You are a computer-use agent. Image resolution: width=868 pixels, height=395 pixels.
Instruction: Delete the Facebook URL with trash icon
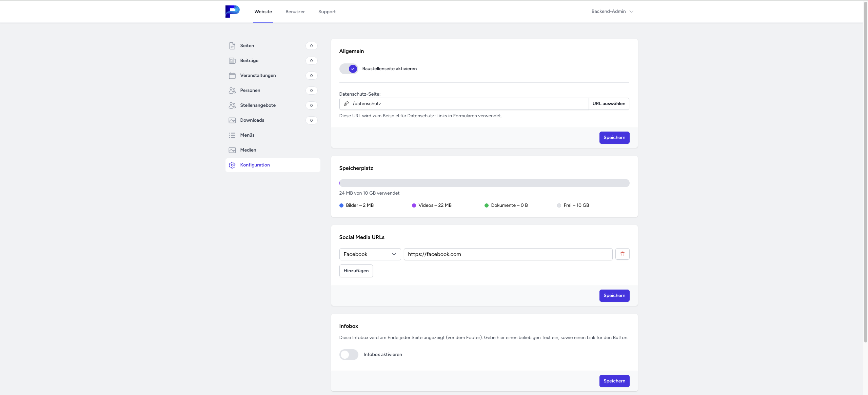tap(622, 254)
